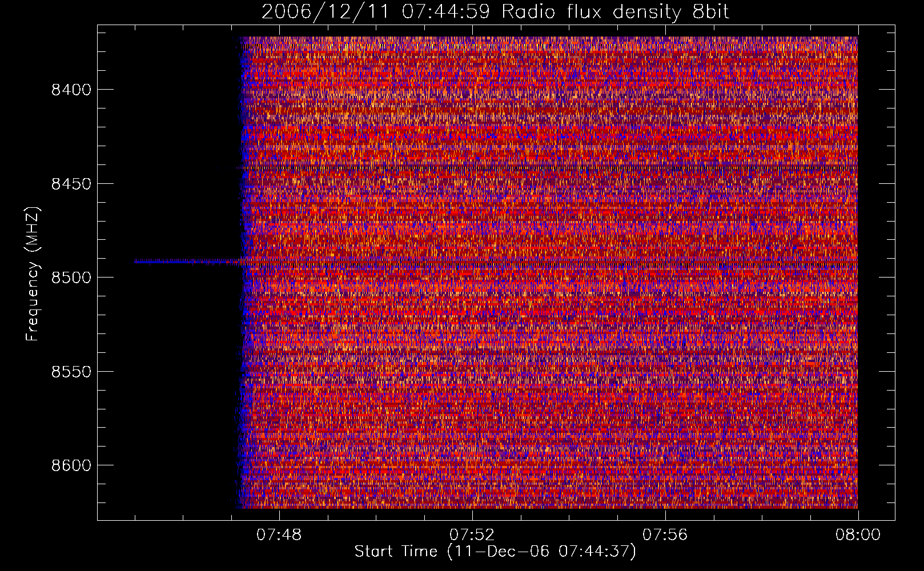This screenshot has width=924, height=571.
Task: Click the narrow horizontal signal line near 8490 MHz before 07:47
Action: [186, 262]
